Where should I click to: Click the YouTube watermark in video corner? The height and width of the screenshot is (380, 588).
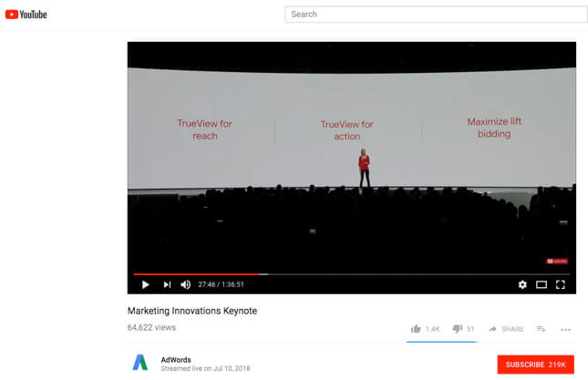pos(557,261)
